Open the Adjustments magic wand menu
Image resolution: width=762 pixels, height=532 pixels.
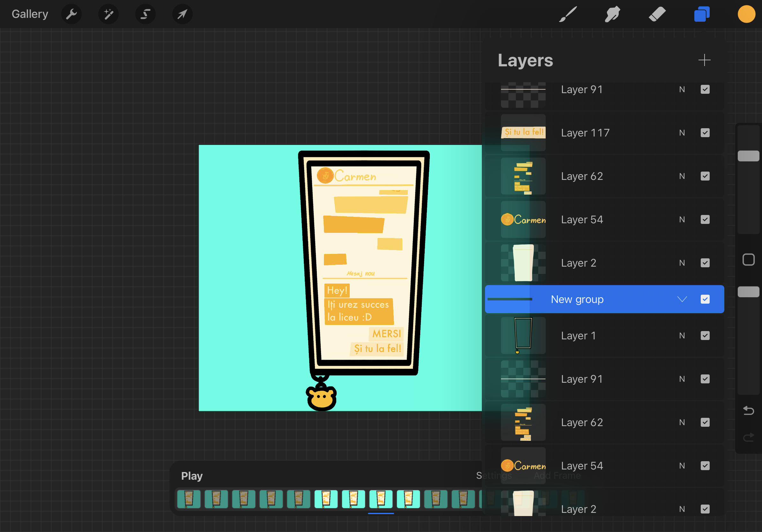coord(108,14)
